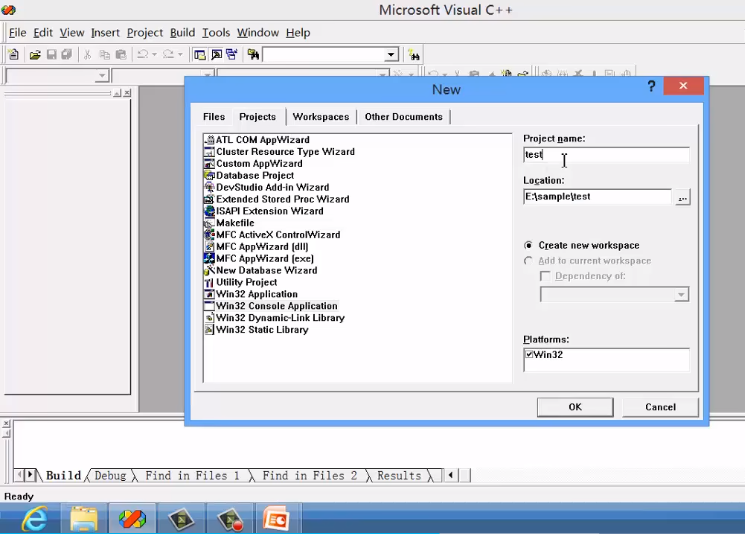Click the Find in Files binoculars icon
Image resolution: width=745 pixels, height=534 pixels.
[x=253, y=54]
